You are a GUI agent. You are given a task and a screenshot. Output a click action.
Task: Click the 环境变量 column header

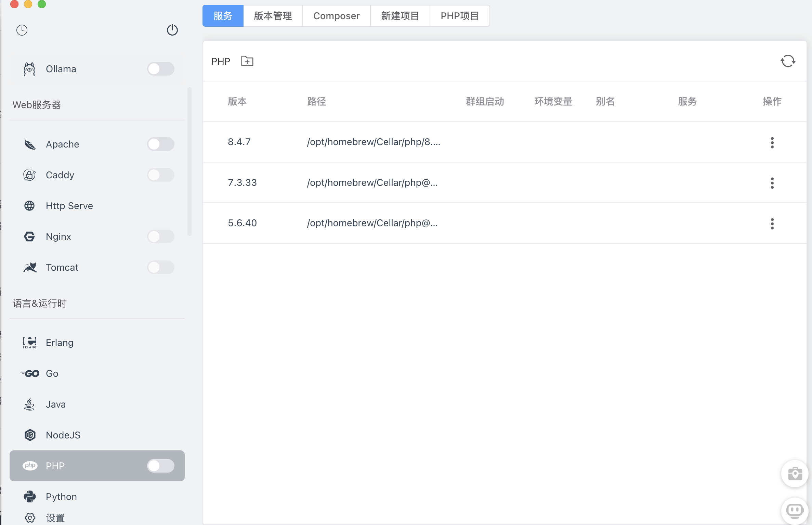553,101
